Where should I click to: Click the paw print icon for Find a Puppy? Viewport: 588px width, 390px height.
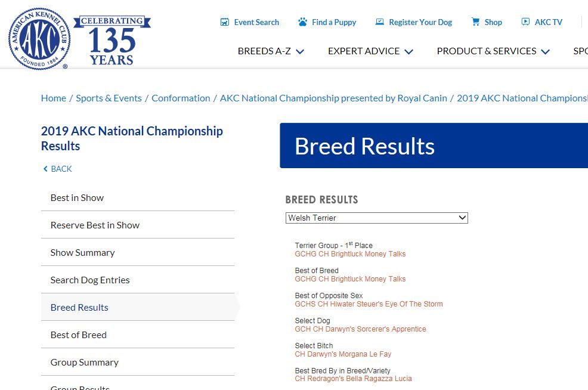tap(302, 21)
